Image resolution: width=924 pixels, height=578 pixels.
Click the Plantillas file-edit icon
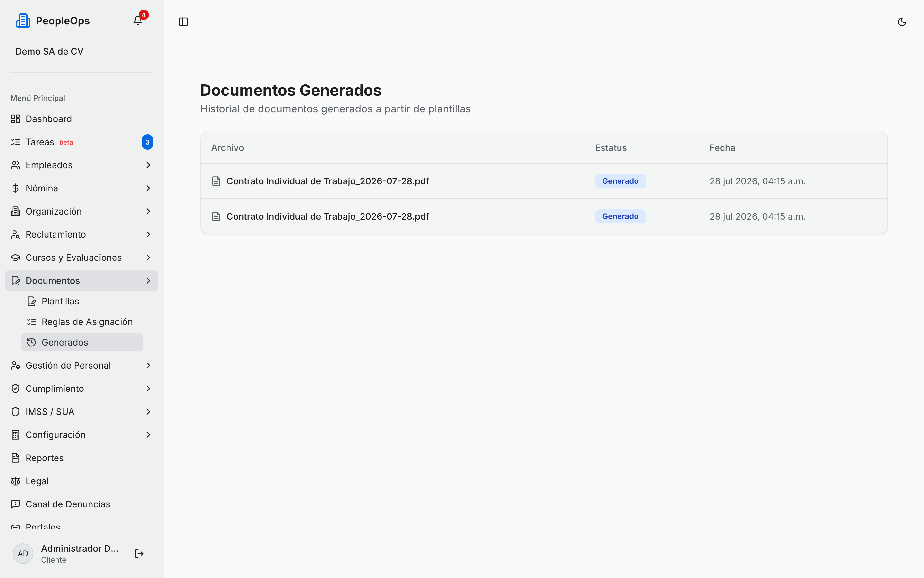[32, 301]
